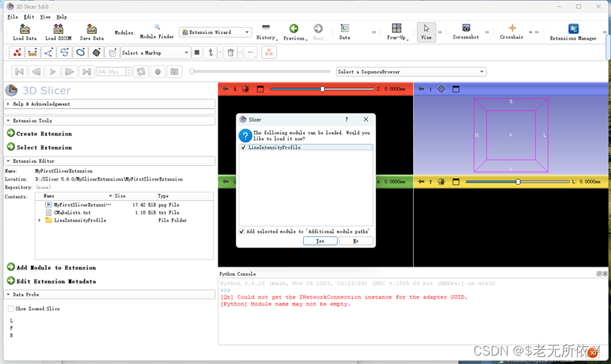Maximize the yellow slice view
Viewport: 611px width, 364px height.
click(x=456, y=182)
